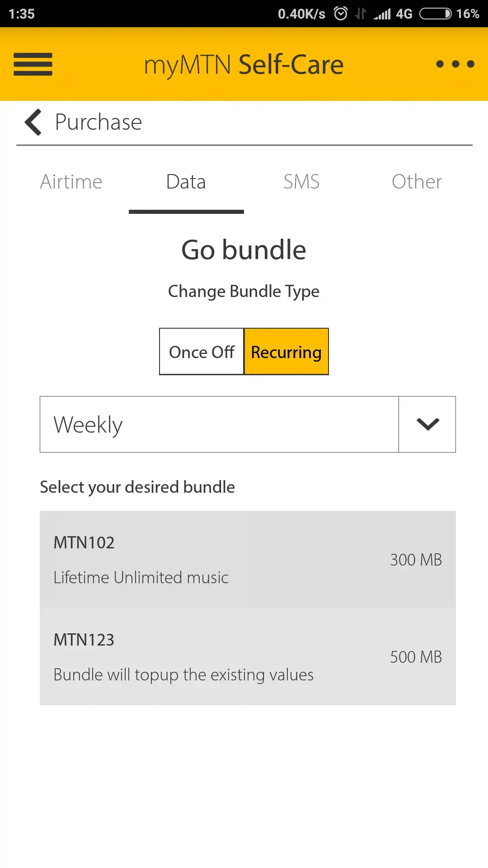Screen dimensions: 488x868
Task: Switch to the SMS tab
Action: pos(301,182)
